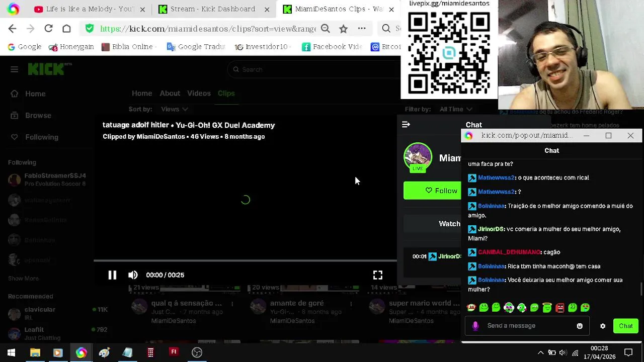Open the emoji picker smiley icon

pos(580,326)
